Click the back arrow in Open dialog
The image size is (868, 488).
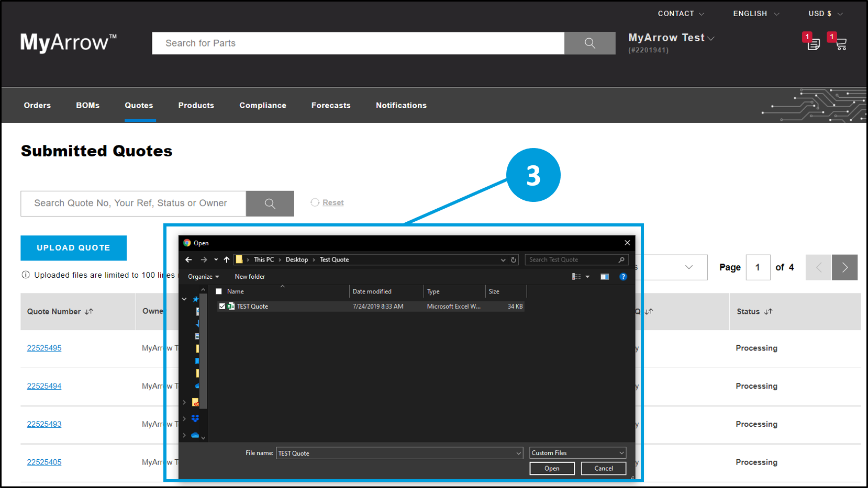pos(188,259)
